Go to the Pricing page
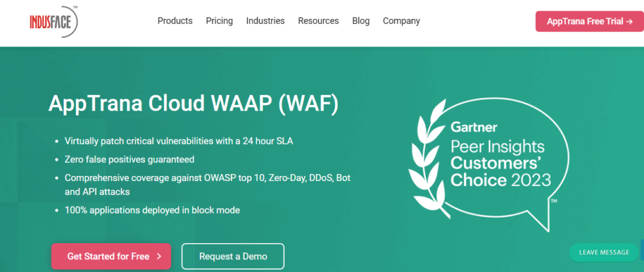 pos(219,21)
